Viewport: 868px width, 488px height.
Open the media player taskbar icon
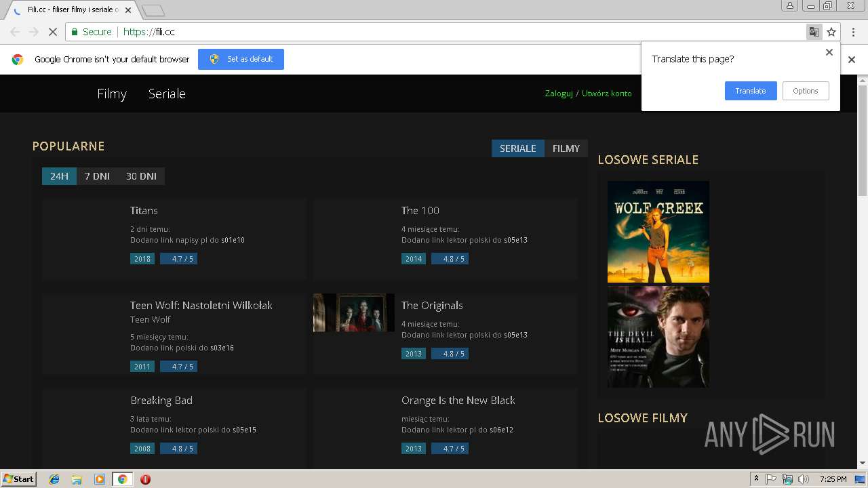coord(100,479)
